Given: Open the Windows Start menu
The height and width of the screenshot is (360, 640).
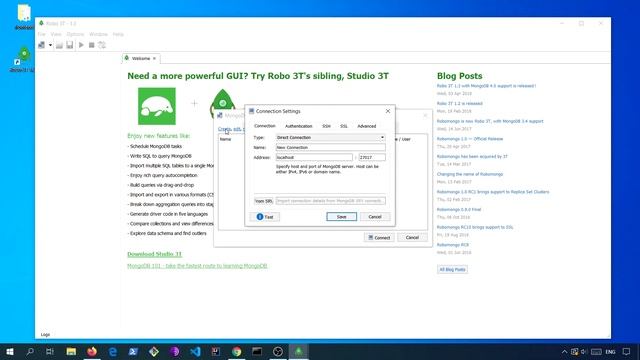Looking at the screenshot, I should tap(10, 351).
